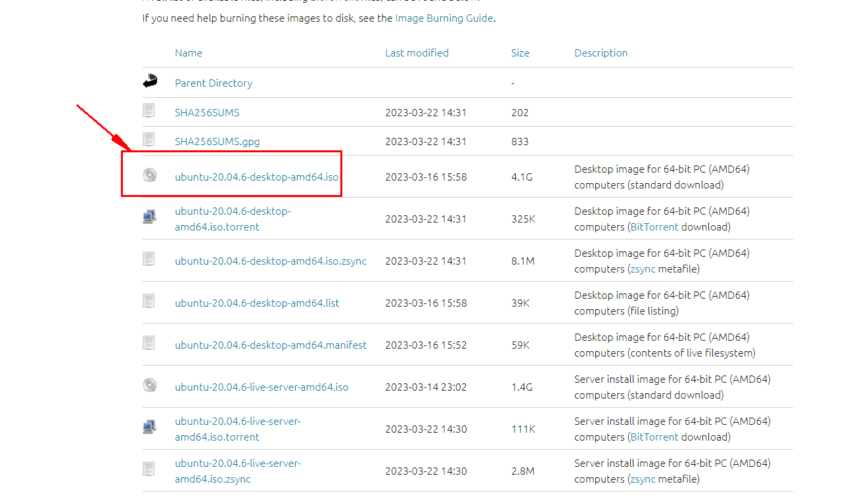Screen dimensions: 868x497
Task: Click the 2023-03-16 15:52 modified date
Action: pyautogui.click(x=426, y=345)
